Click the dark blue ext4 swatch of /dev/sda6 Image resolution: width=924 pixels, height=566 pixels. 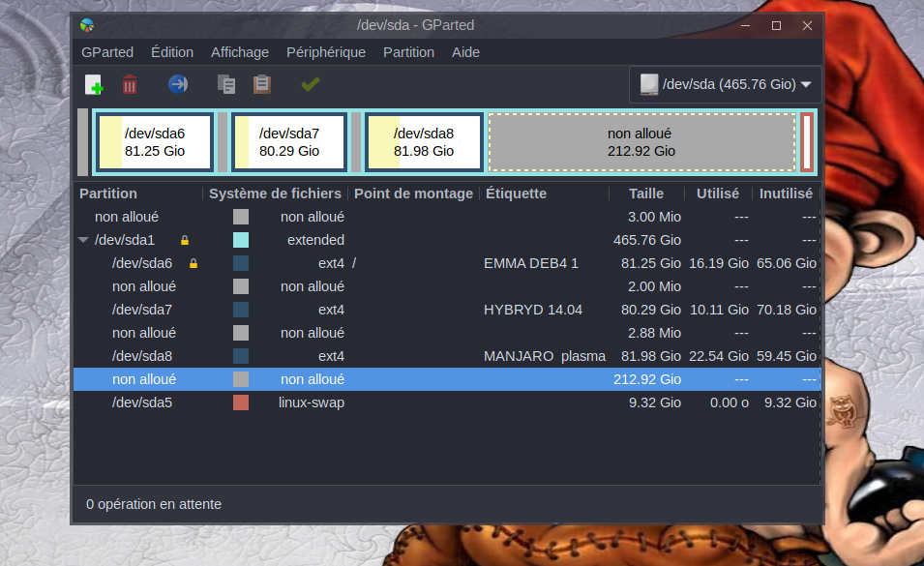(241, 263)
